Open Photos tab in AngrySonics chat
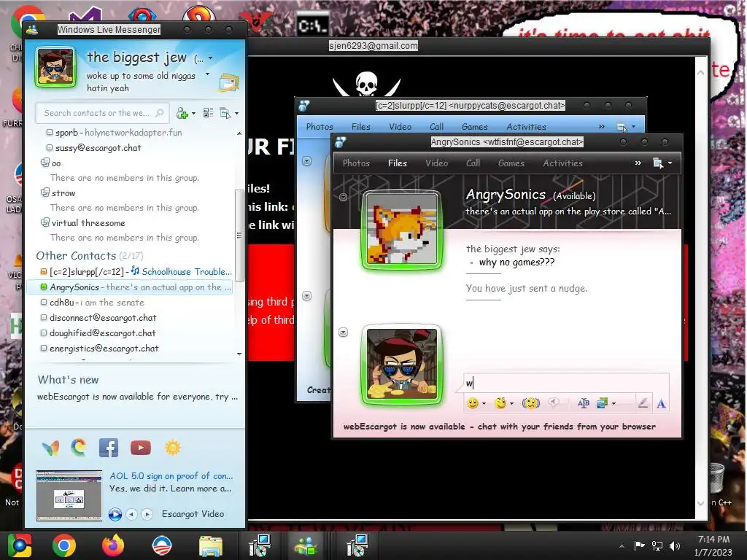This screenshot has width=747, height=560. tap(356, 163)
